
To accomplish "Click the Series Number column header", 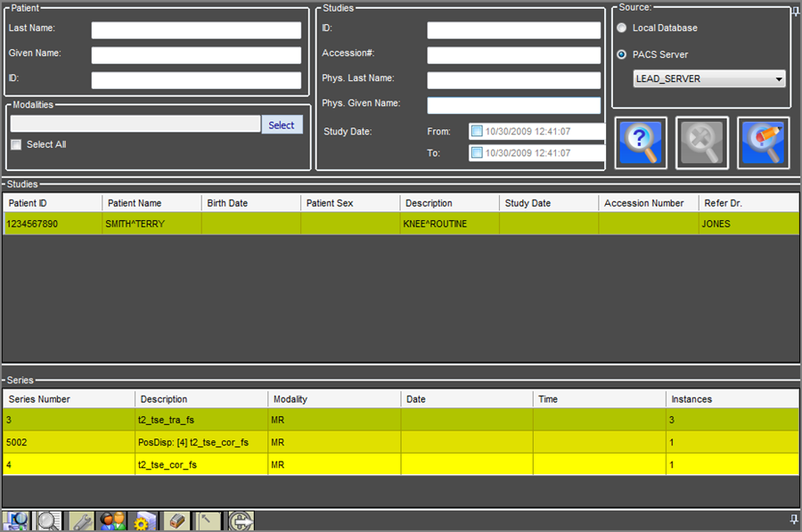I will (x=69, y=399).
